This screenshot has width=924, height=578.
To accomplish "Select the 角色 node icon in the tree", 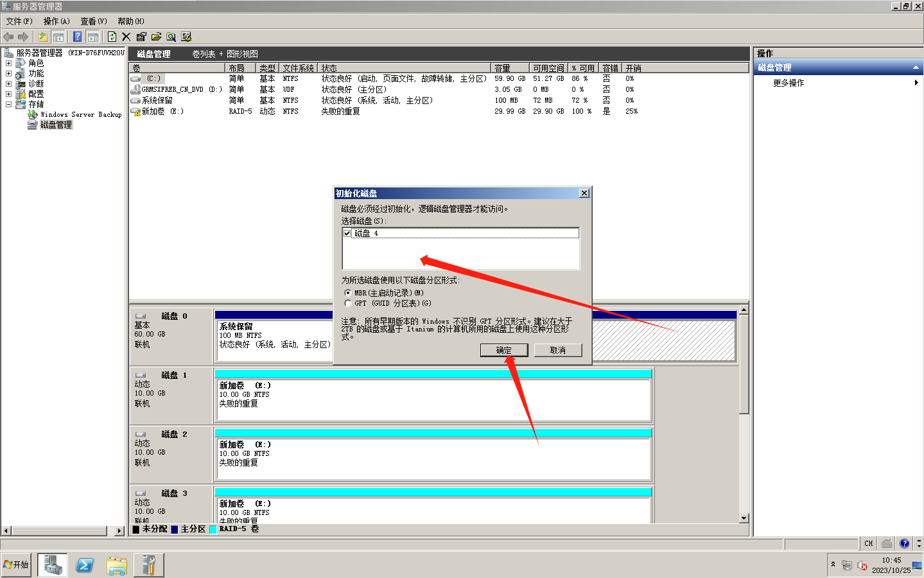I will 21,63.
